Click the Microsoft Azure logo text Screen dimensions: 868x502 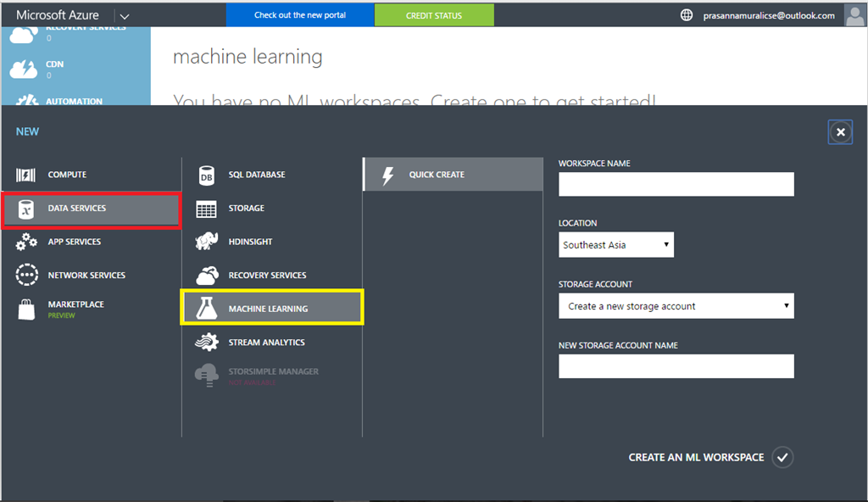point(58,15)
